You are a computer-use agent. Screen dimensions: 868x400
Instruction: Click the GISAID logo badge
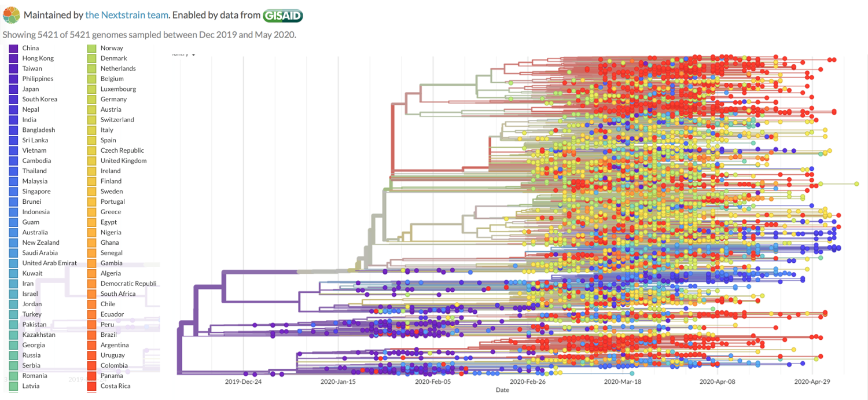tap(282, 16)
